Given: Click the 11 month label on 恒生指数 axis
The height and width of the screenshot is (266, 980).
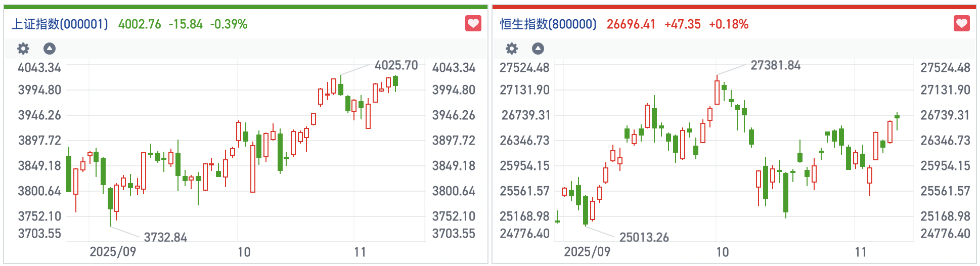Looking at the screenshot, I should [861, 252].
